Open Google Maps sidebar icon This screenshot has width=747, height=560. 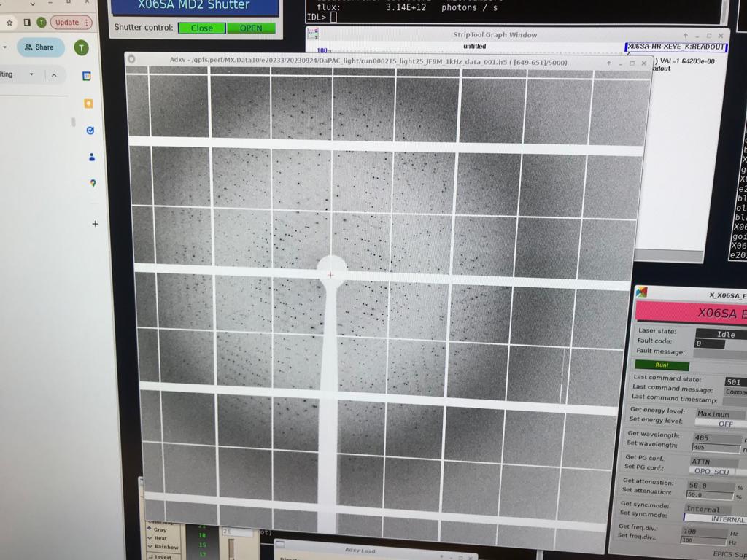(x=93, y=183)
